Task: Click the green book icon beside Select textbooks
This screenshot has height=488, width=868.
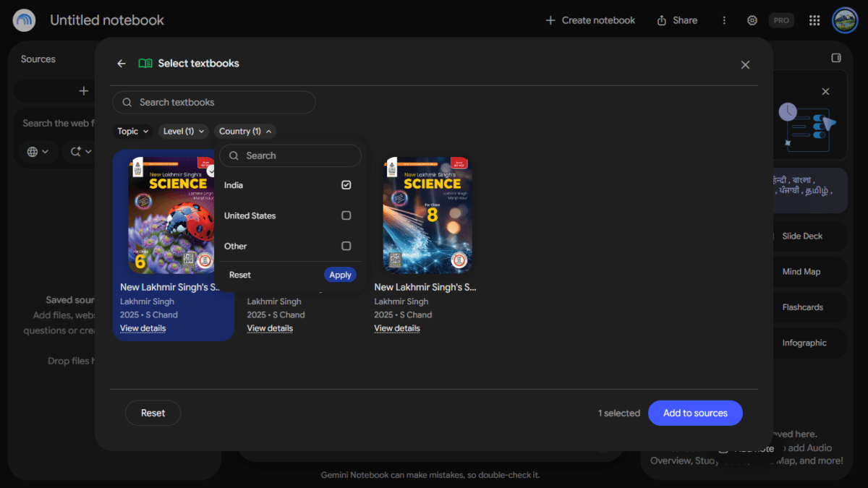Action: (145, 64)
